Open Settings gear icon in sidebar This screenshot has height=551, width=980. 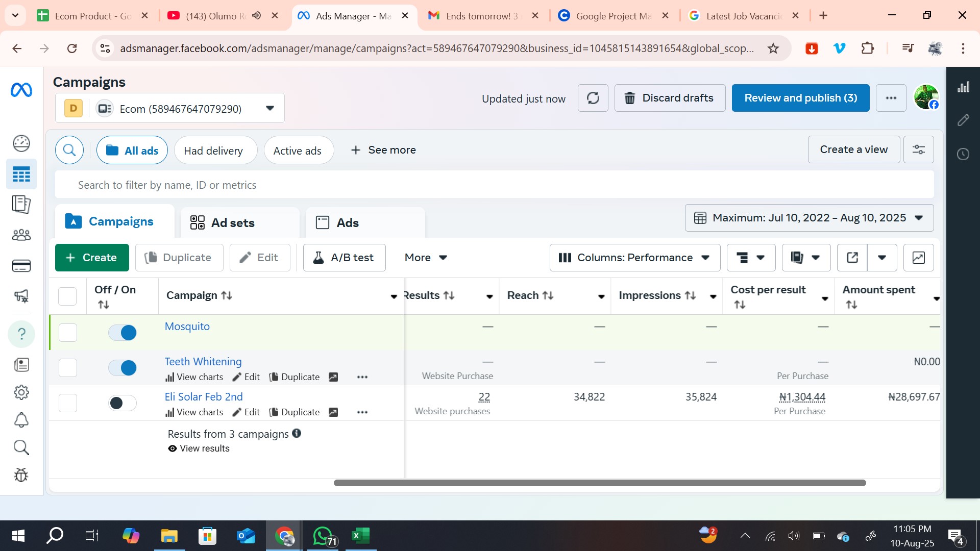point(21,392)
